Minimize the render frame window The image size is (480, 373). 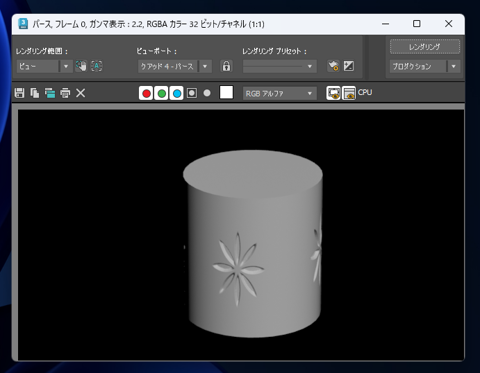385,24
